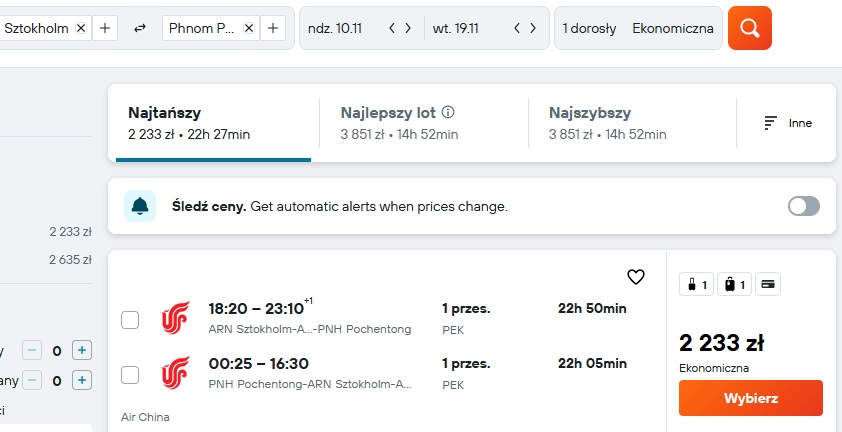
Task: Open return date wt. 19.11 picker
Action: (455, 28)
